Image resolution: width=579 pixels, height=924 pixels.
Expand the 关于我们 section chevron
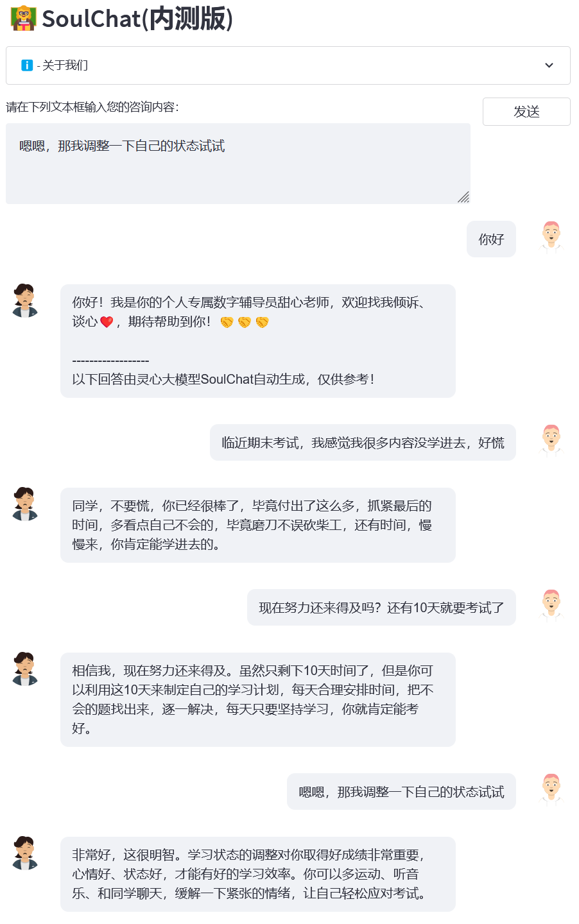point(549,65)
